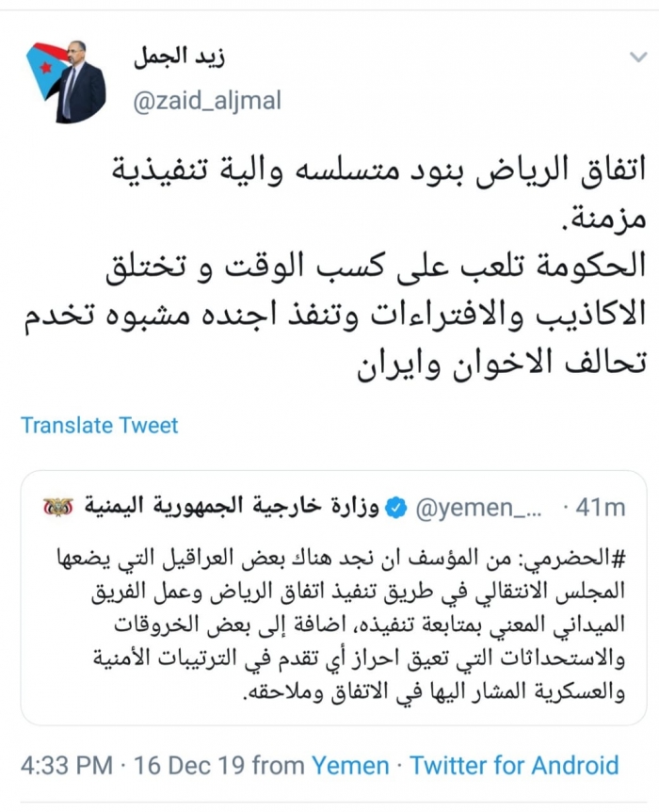This screenshot has height=812, width=659.
Task: Click the blue verified badge
Action: 396,509
